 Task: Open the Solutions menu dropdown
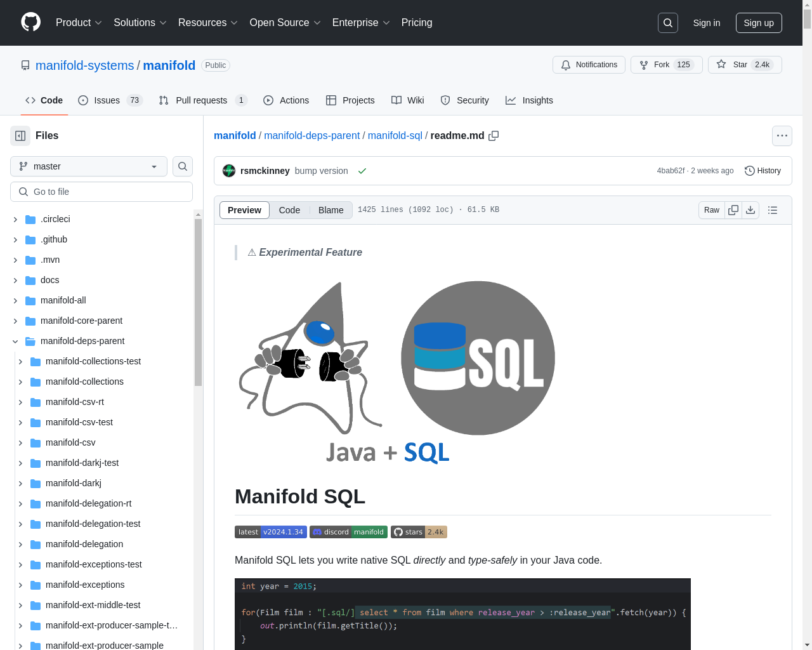tap(140, 23)
